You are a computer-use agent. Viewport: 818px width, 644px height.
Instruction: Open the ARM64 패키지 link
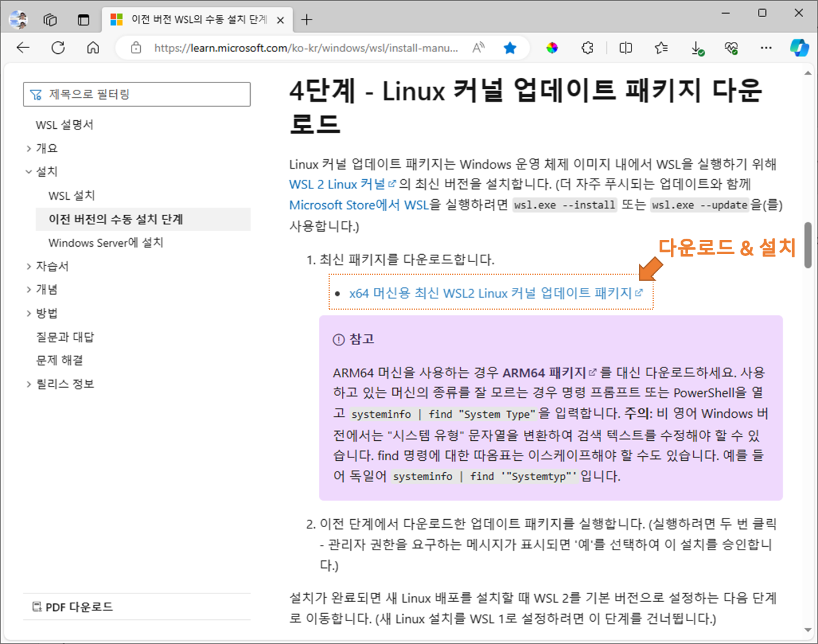click(550, 373)
